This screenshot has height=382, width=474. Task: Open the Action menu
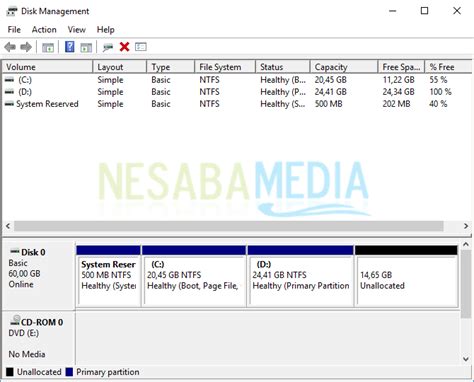(x=44, y=30)
